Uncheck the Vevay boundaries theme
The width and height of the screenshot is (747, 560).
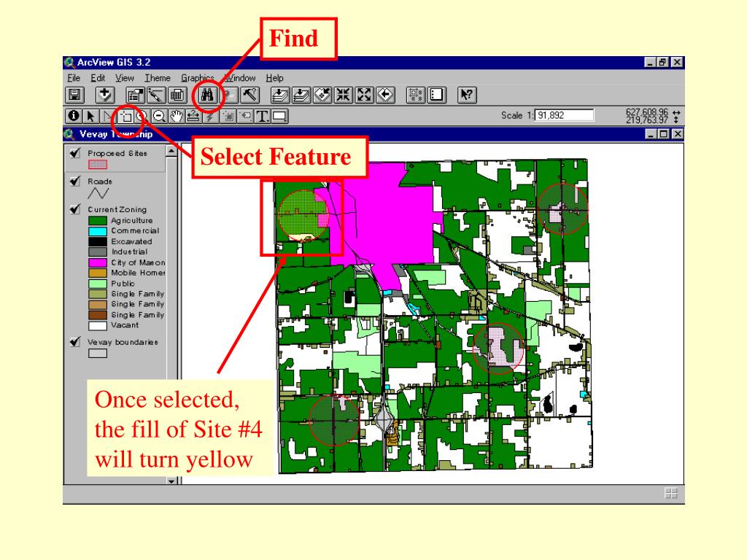(x=75, y=341)
